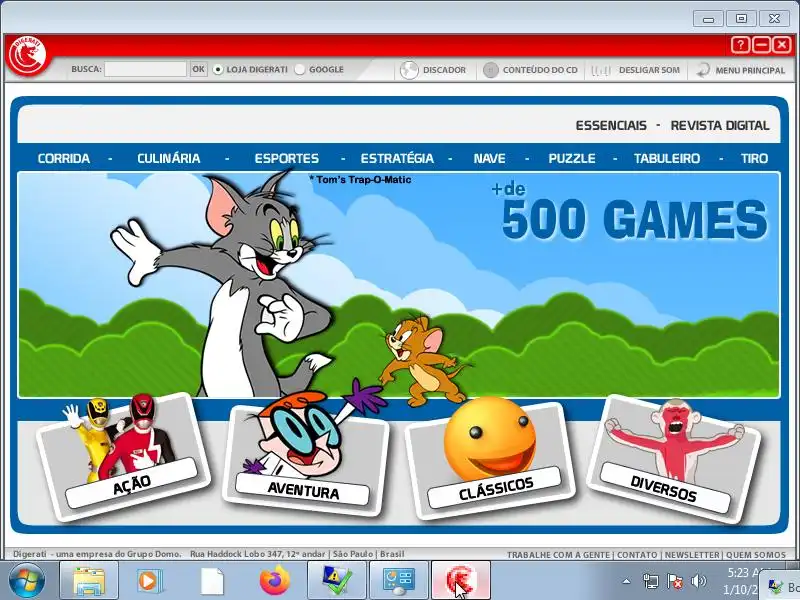This screenshot has width=800, height=600.
Task: Open the help question mark button
Action: click(x=740, y=45)
